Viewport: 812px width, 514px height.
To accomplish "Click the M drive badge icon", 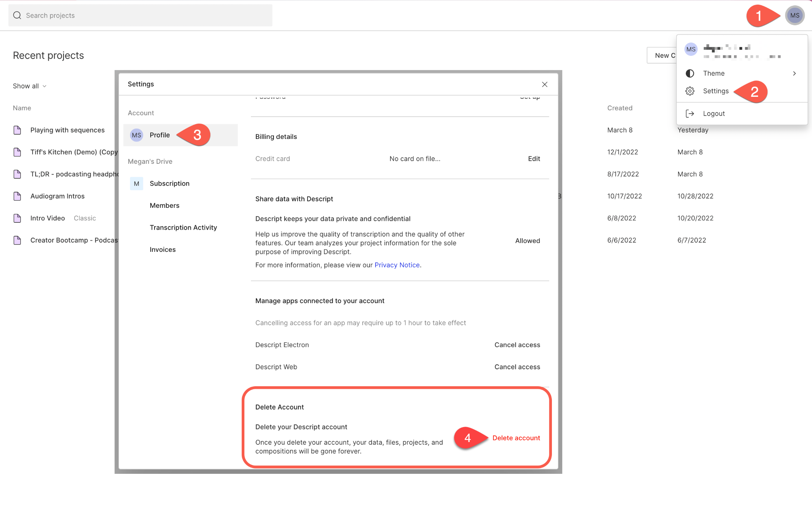I will tap(137, 184).
